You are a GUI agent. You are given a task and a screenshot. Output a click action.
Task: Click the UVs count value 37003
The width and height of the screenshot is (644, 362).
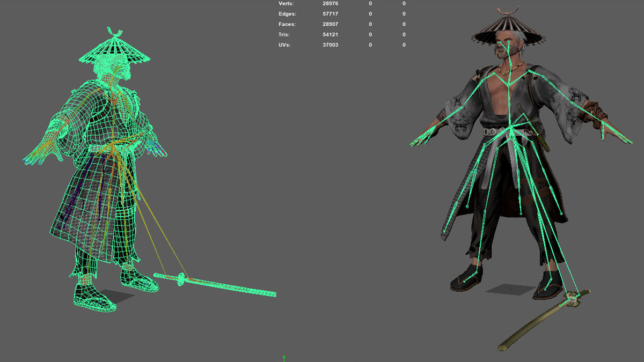331,45
